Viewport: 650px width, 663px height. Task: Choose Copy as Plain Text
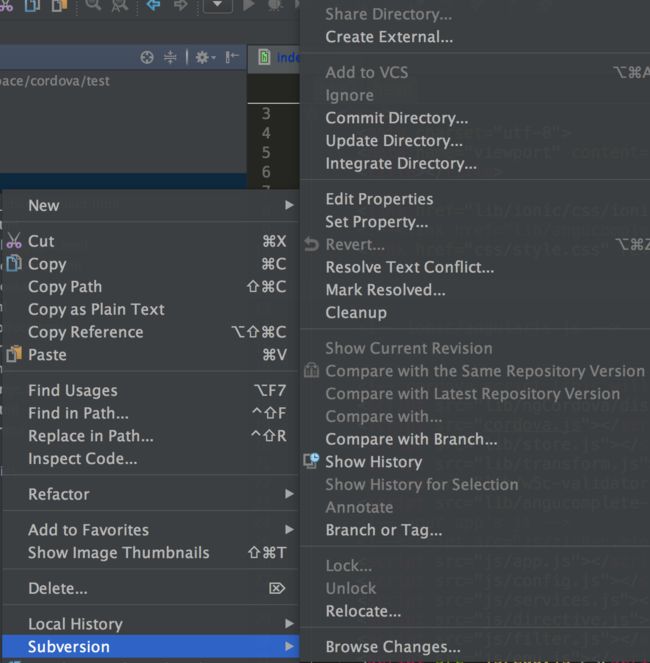[x=151, y=310]
